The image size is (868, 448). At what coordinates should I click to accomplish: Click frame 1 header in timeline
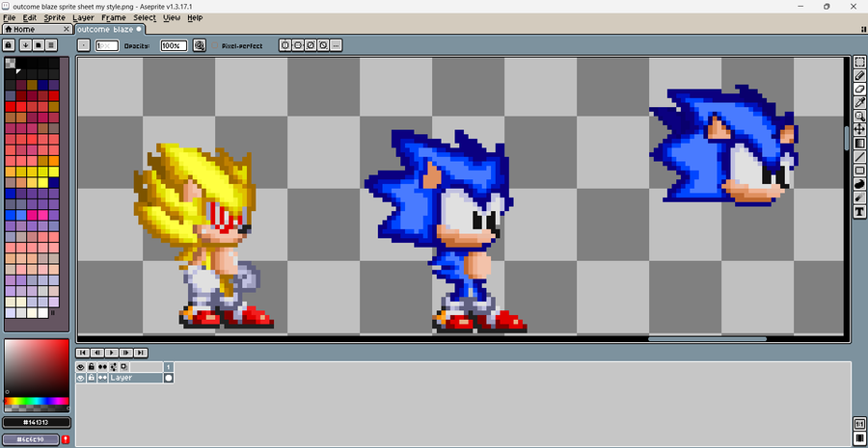pos(169,367)
